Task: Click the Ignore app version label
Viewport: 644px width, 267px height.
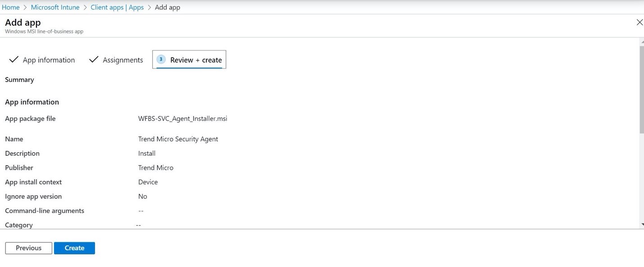Action: [x=33, y=197]
